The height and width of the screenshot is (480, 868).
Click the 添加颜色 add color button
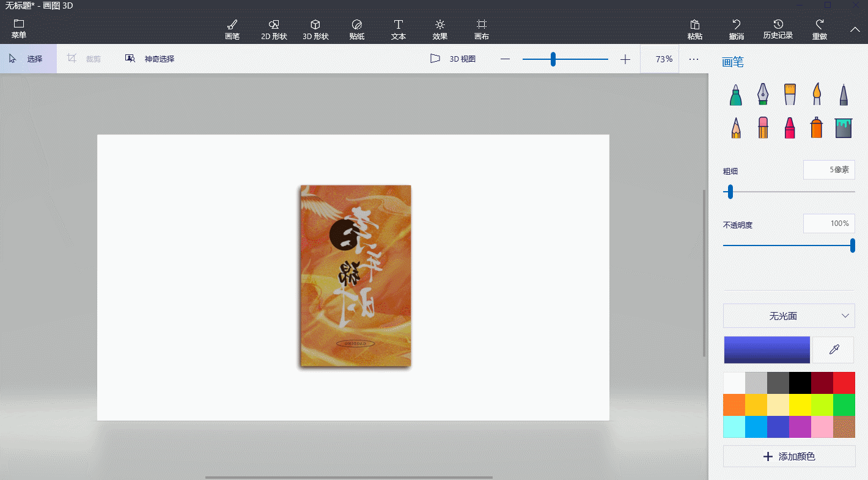789,456
